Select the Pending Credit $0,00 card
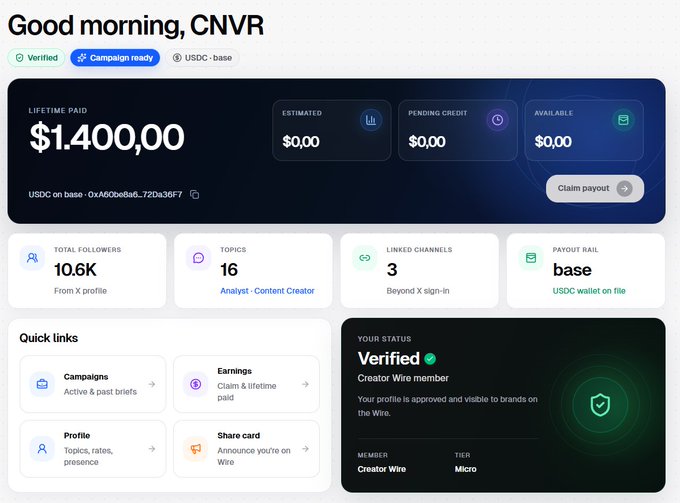Image resolution: width=680 pixels, height=503 pixels. pos(458,131)
